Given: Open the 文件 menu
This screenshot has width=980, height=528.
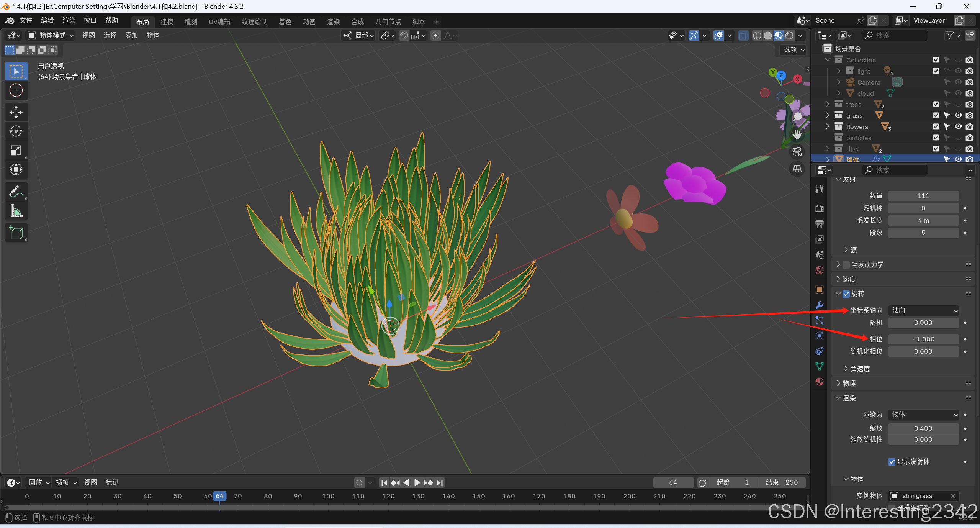Looking at the screenshot, I should pyautogui.click(x=26, y=21).
